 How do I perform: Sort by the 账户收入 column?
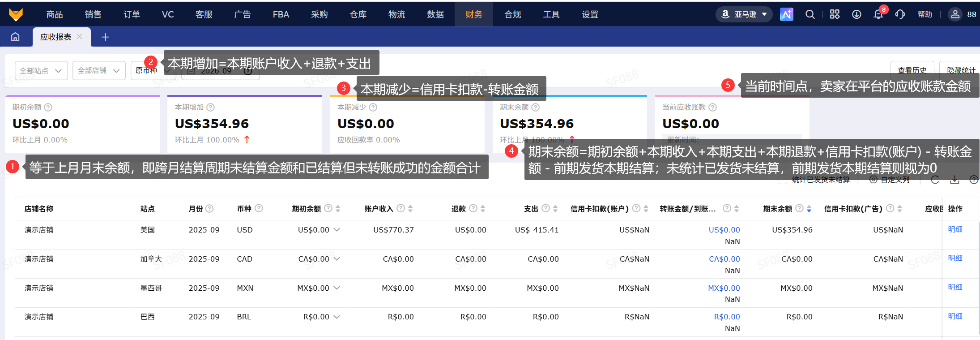[410, 208]
